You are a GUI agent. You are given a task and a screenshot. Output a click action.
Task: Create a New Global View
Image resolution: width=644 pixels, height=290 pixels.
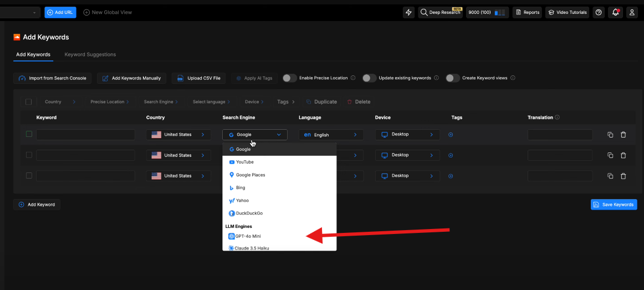pos(108,12)
